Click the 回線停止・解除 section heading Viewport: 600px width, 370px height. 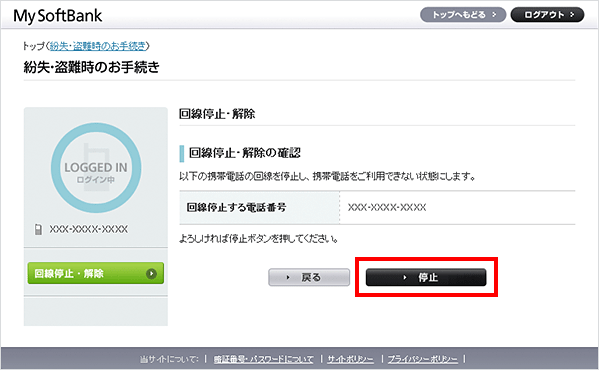pyautogui.click(x=217, y=114)
